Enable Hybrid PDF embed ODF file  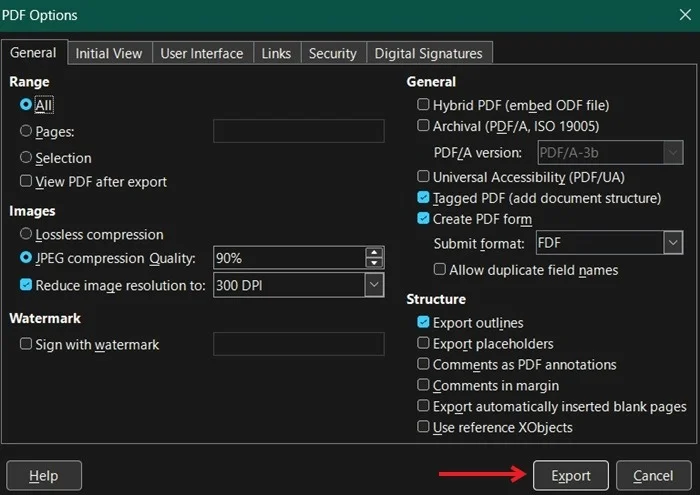(423, 105)
